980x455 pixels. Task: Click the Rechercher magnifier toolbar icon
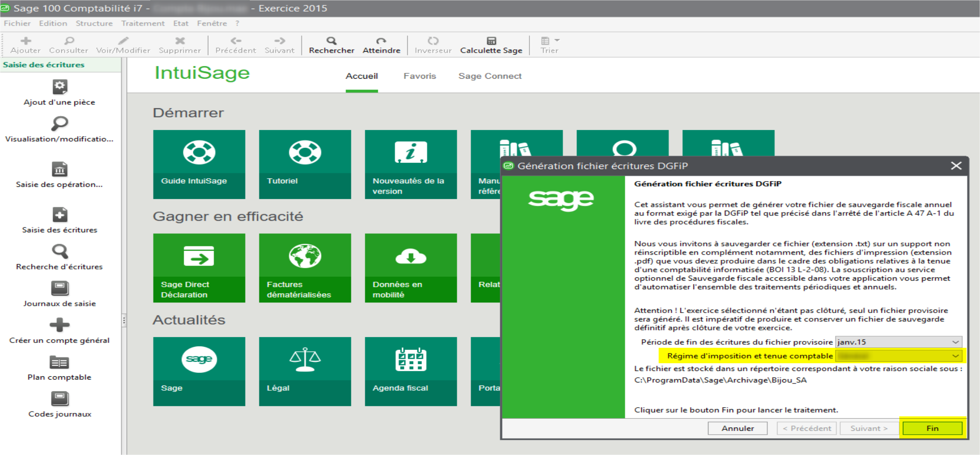pyautogui.click(x=331, y=41)
